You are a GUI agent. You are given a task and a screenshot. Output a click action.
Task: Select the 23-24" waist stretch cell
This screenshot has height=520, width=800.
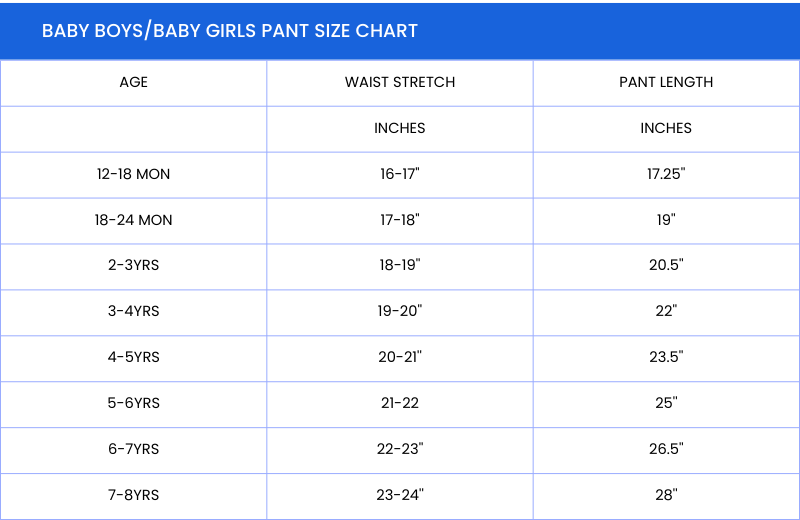400,495
